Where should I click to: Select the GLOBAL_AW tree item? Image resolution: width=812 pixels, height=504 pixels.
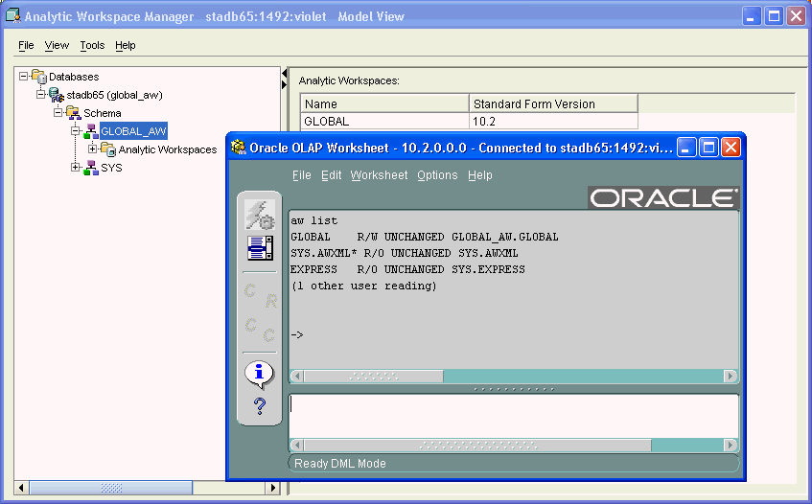pyautogui.click(x=133, y=131)
